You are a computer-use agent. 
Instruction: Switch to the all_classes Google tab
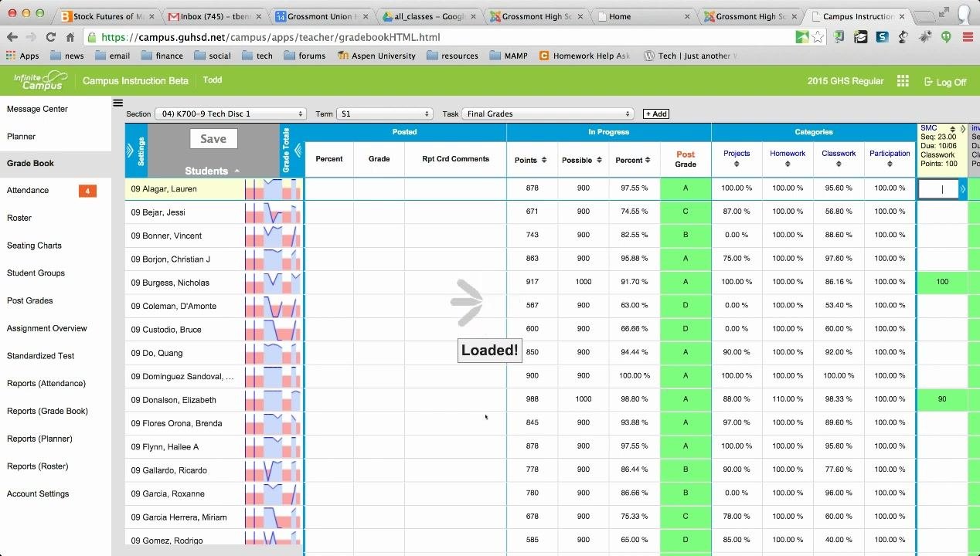pos(429,16)
